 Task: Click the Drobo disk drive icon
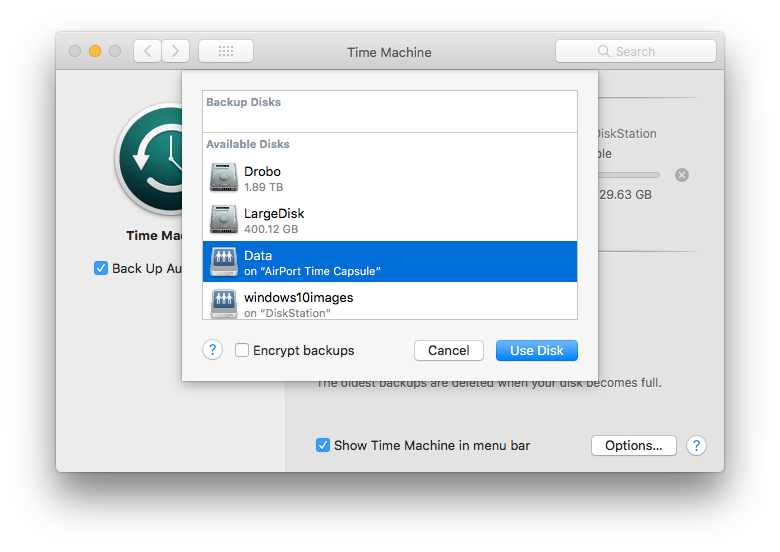pyautogui.click(x=224, y=178)
